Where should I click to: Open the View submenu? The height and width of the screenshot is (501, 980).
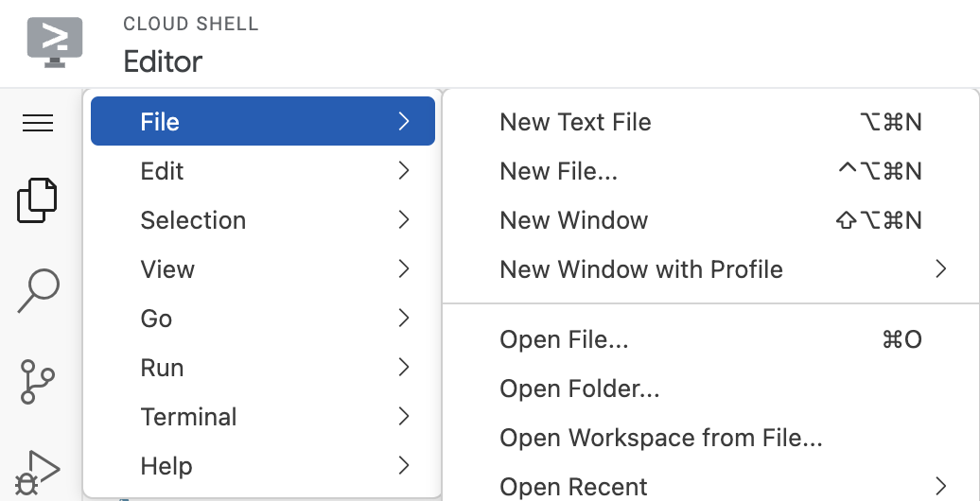[x=262, y=269]
